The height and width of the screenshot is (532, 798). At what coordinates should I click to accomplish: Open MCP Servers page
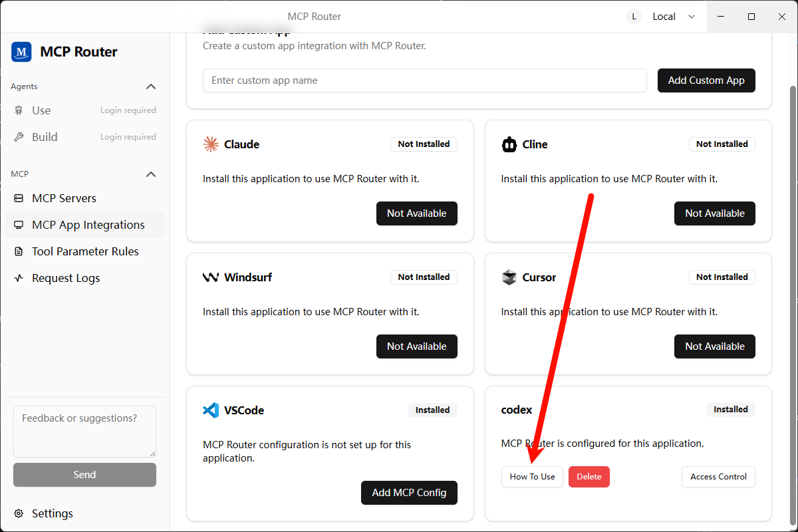64,198
